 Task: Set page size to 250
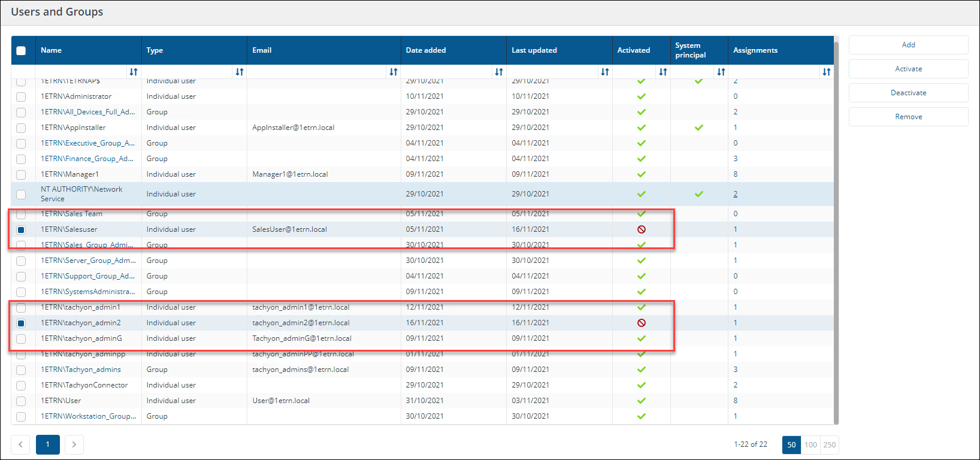830,445
